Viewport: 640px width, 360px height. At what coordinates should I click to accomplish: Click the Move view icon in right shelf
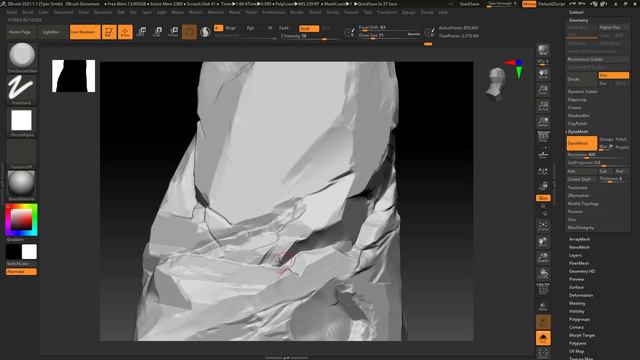(543, 242)
